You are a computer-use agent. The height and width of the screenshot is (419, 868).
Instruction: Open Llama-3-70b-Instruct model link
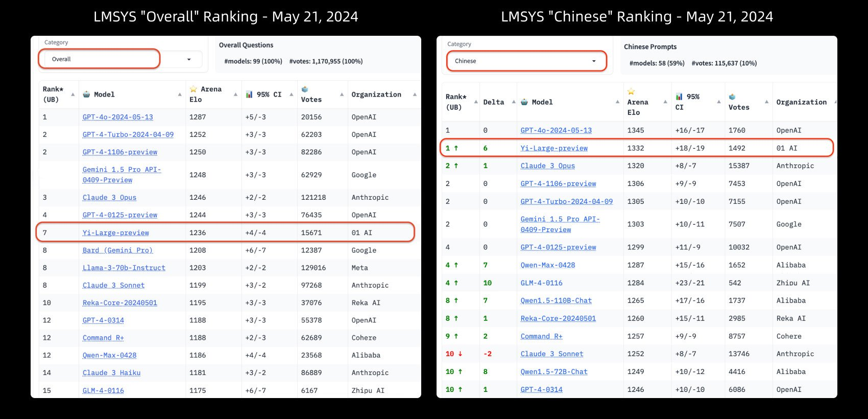coord(124,268)
